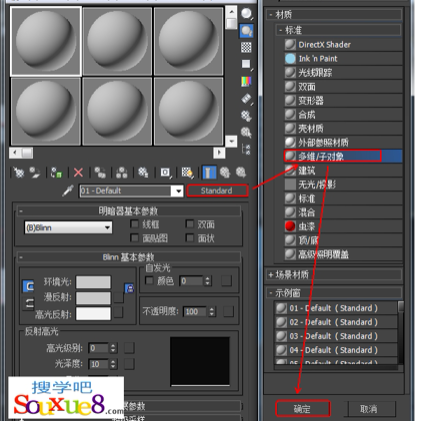Enable the 面状 checkbox
The image size is (441, 421).
click(190, 238)
